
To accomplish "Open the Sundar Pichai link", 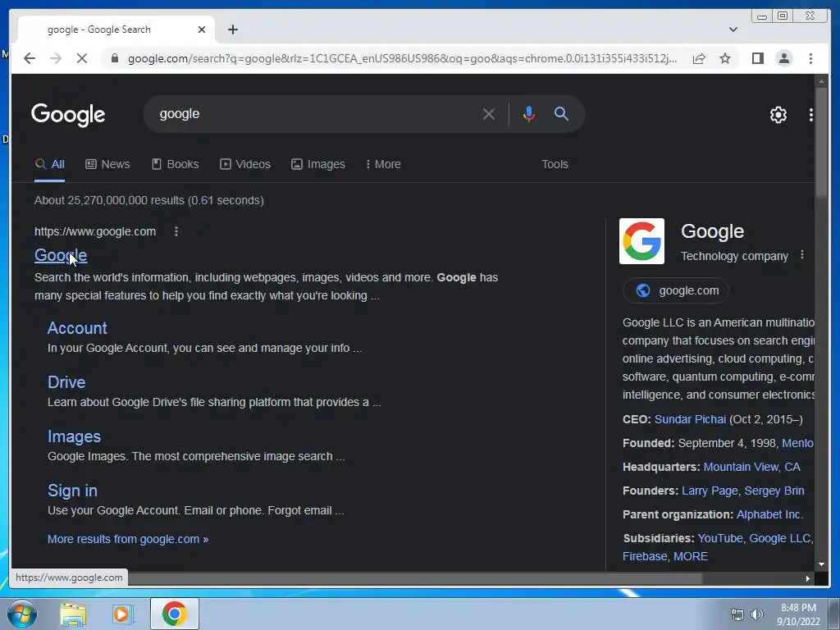I will tap(690, 419).
